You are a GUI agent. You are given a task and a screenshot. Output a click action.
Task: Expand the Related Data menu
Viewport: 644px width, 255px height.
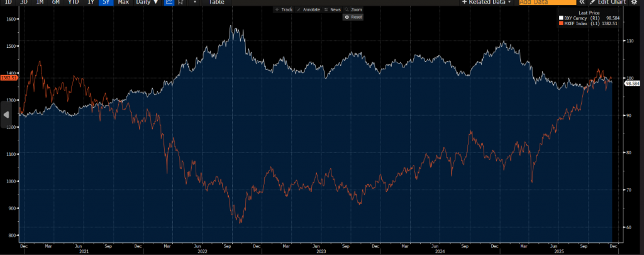pos(487,3)
